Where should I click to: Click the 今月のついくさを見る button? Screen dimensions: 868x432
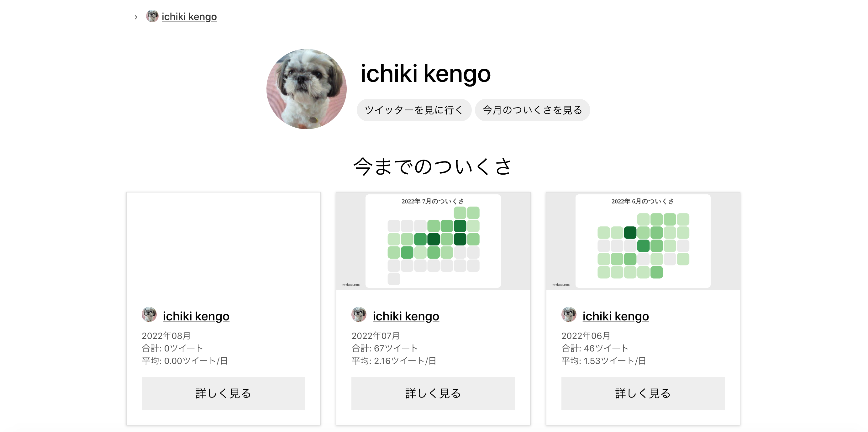[532, 110]
